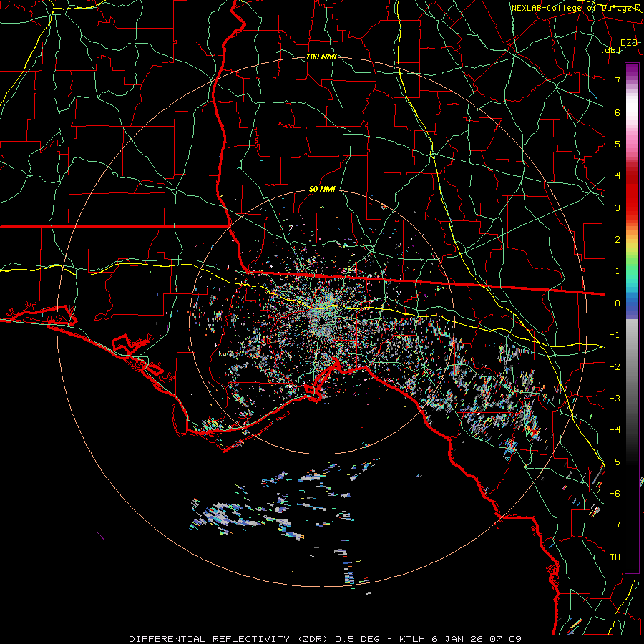Click the TH label on color scale
The width and height of the screenshot is (644, 644).
[x=615, y=557]
